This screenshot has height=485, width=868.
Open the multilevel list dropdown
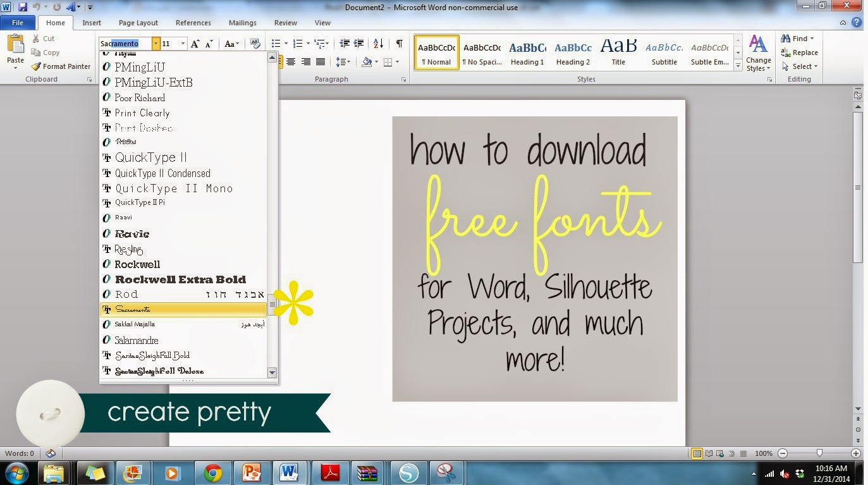click(x=327, y=44)
